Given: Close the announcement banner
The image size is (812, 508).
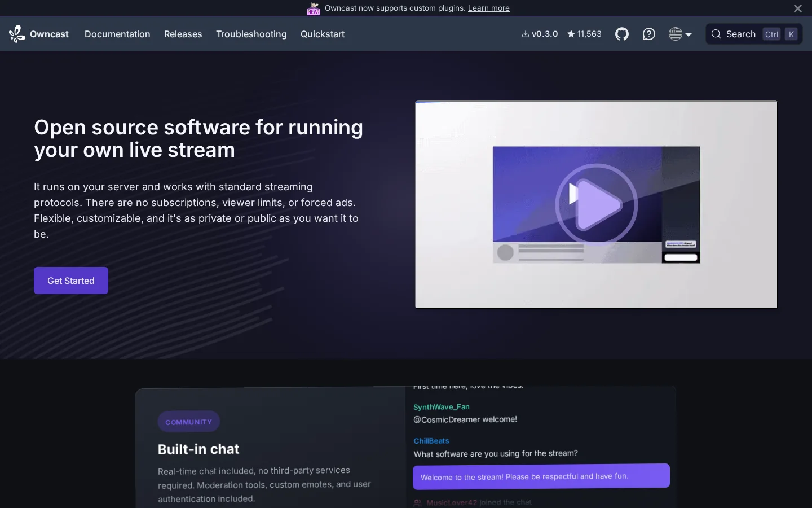Looking at the screenshot, I should pos(797,8).
